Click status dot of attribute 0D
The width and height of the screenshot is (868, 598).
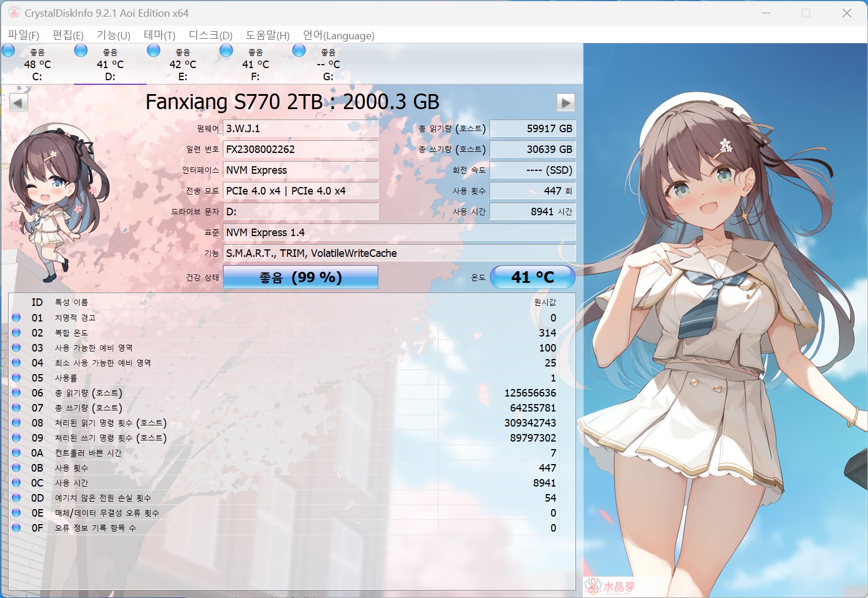pos(16,498)
